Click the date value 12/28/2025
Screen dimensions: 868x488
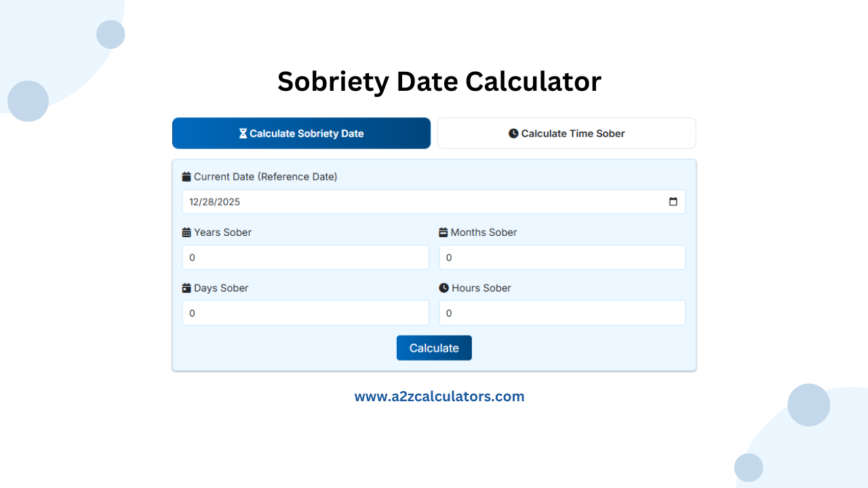pos(214,201)
